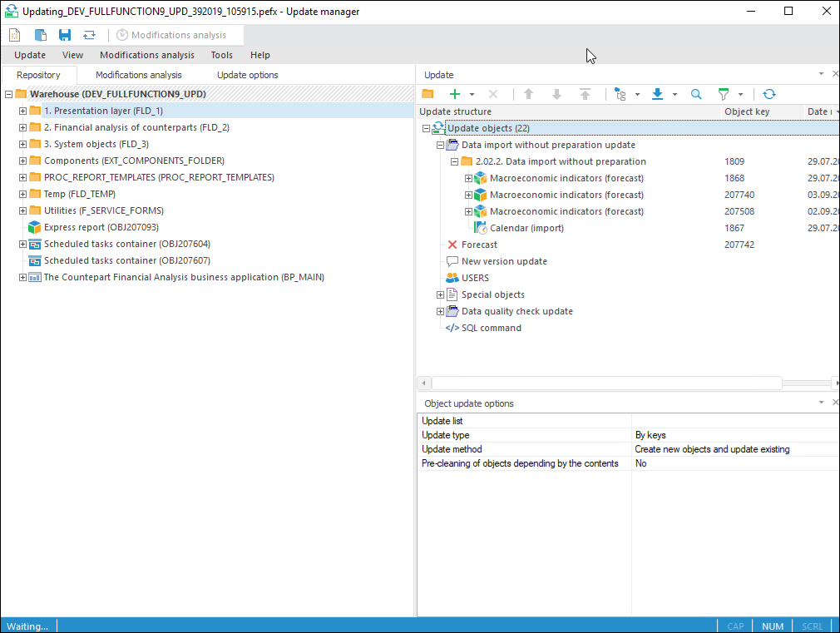Click the blue Refresh icon in Update panel
Viewport: 840px width, 633px height.
(768, 95)
